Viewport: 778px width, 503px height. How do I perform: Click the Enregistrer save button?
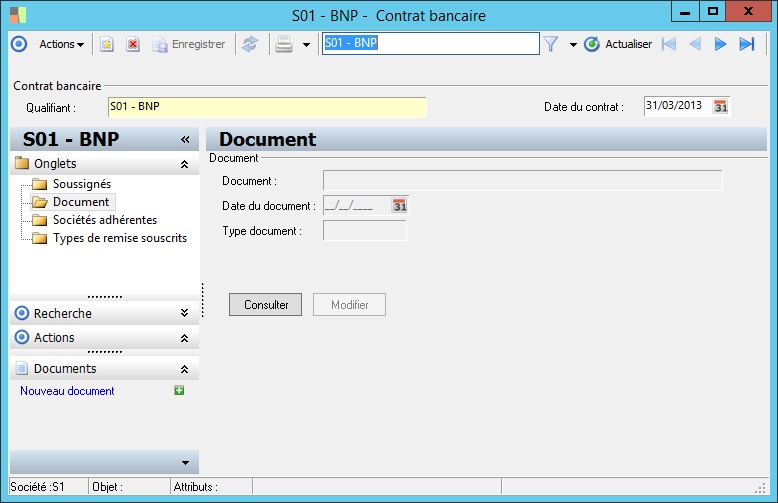189,44
